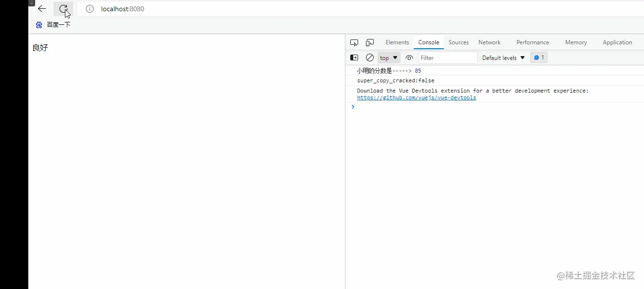
Task: Select the super_copy_cracked:false log line
Action: 495,80
